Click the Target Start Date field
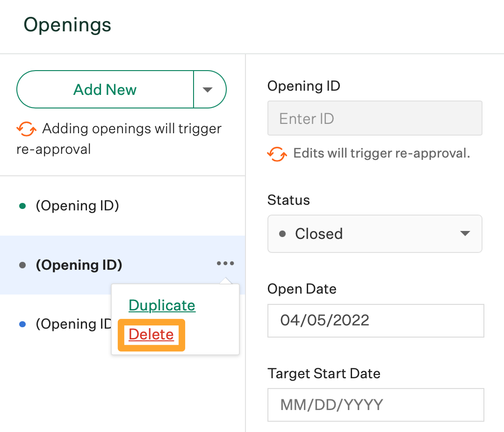The width and height of the screenshot is (504, 432). (375, 404)
